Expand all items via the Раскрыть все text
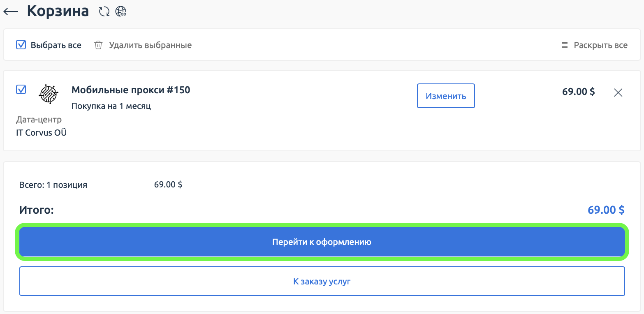The height and width of the screenshot is (314, 644). (x=600, y=45)
